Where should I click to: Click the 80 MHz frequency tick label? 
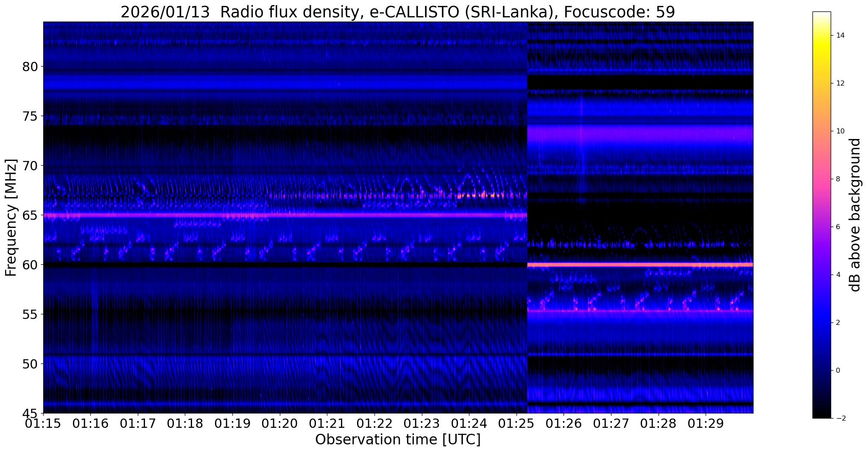point(30,67)
